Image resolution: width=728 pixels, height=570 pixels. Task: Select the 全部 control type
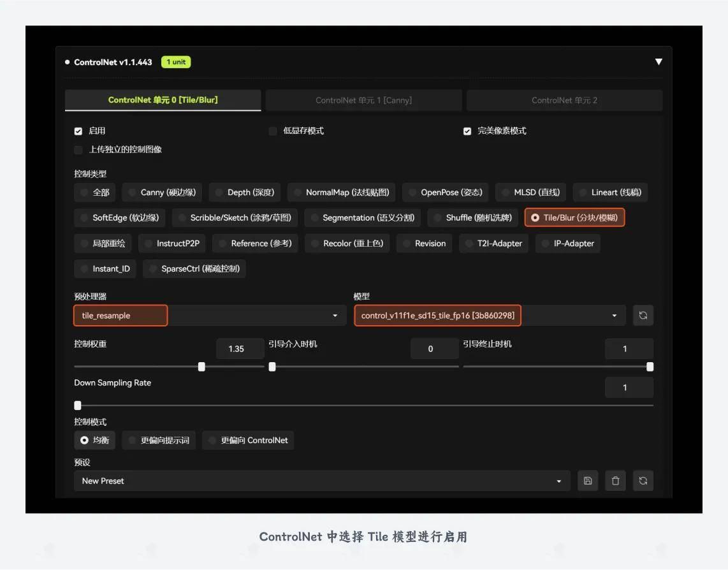pyautogui.click(x=95, y=193)
